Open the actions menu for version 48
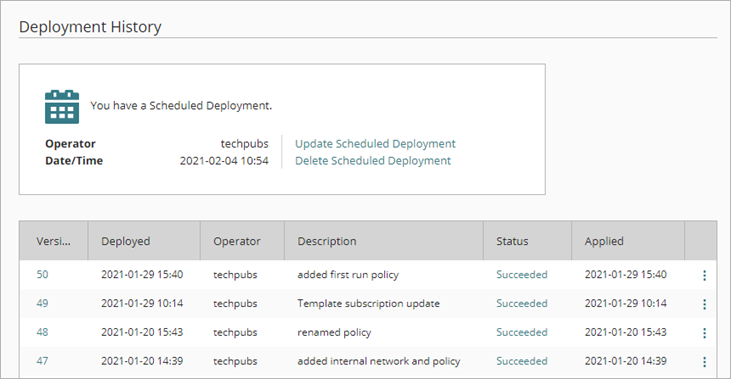Viewport: 731px width, 379px height. [704, 333]
